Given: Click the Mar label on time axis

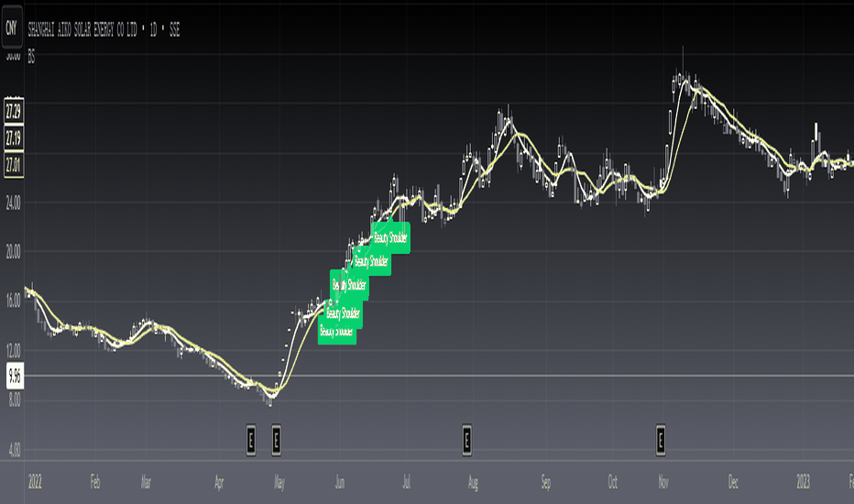Looking at the screenshot, I should (x=146, y=482).
